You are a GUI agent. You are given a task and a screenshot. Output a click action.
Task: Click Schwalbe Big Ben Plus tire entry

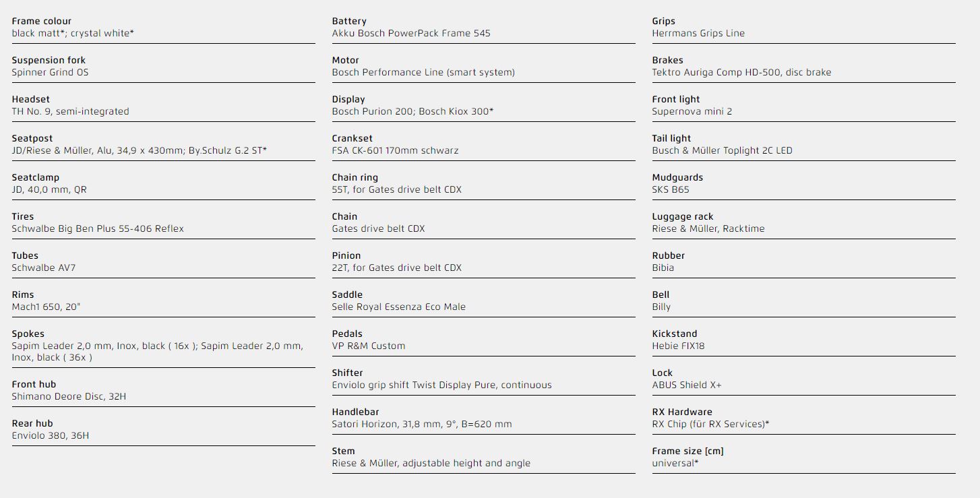pos(98,228)
